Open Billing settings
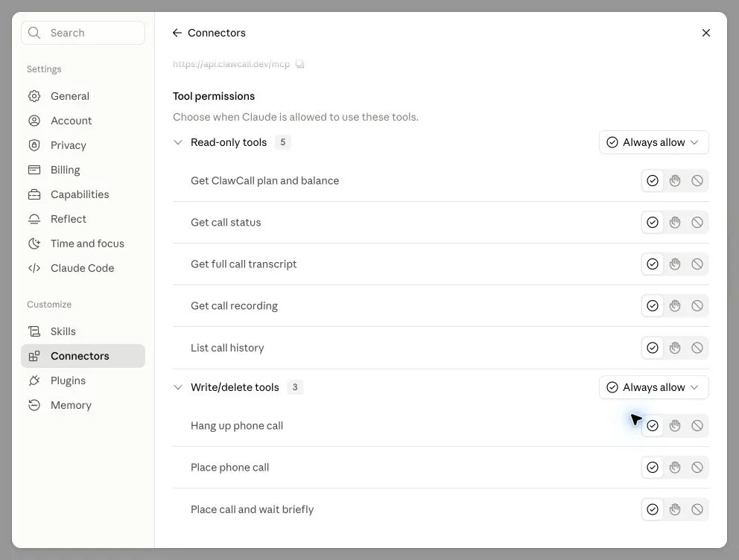The image size is (739, 560). 83,170
